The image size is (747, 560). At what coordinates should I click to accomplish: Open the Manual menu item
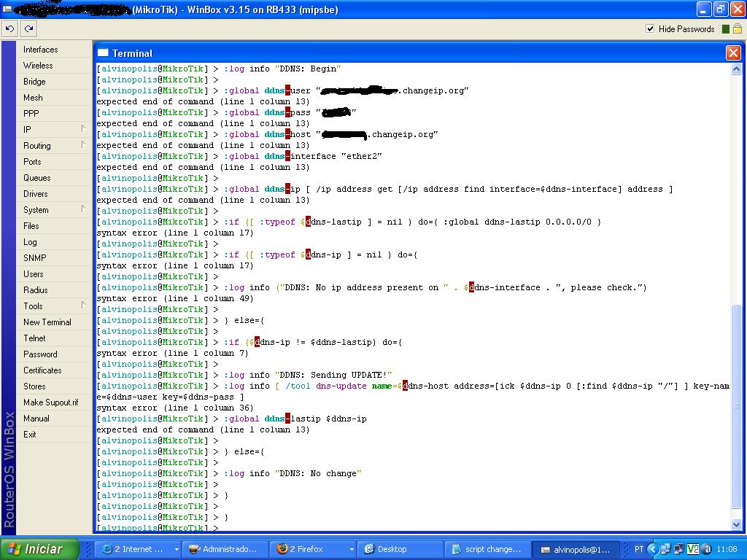54,419
